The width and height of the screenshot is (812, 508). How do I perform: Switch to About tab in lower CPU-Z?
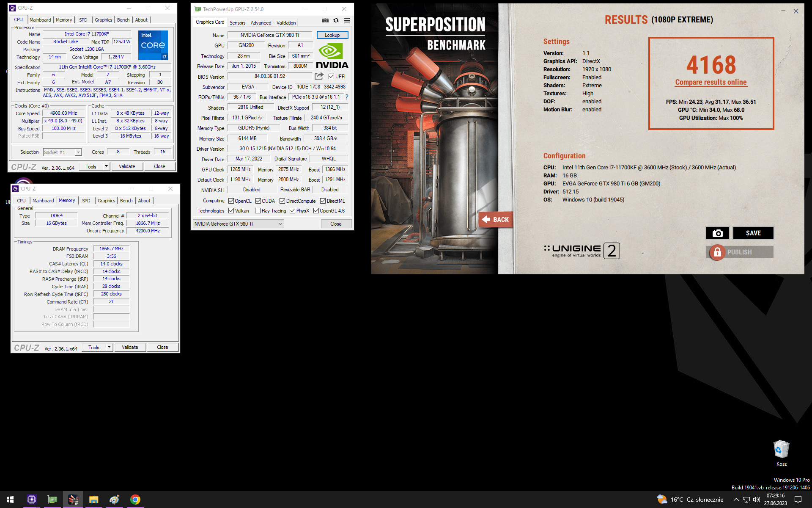(x=144, y=201)
